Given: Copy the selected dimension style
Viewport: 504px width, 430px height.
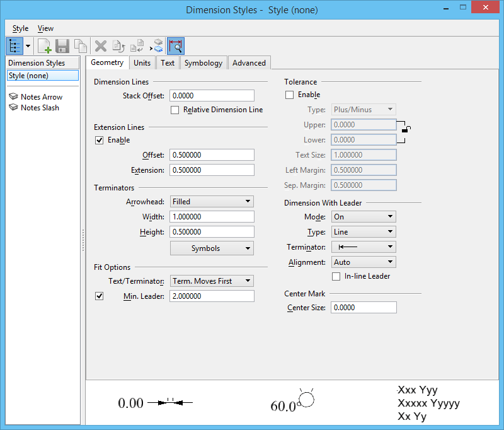Looking at the screenshot, I should tap(80, 45).
